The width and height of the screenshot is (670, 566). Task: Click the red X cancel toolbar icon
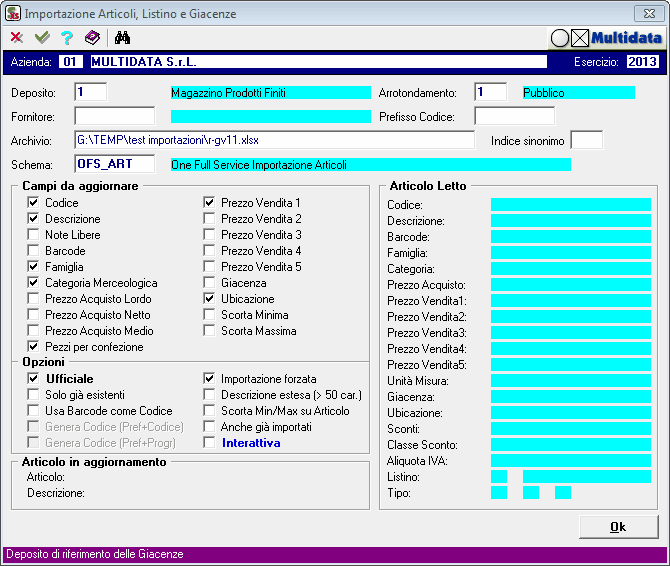[x=17, y=38]
